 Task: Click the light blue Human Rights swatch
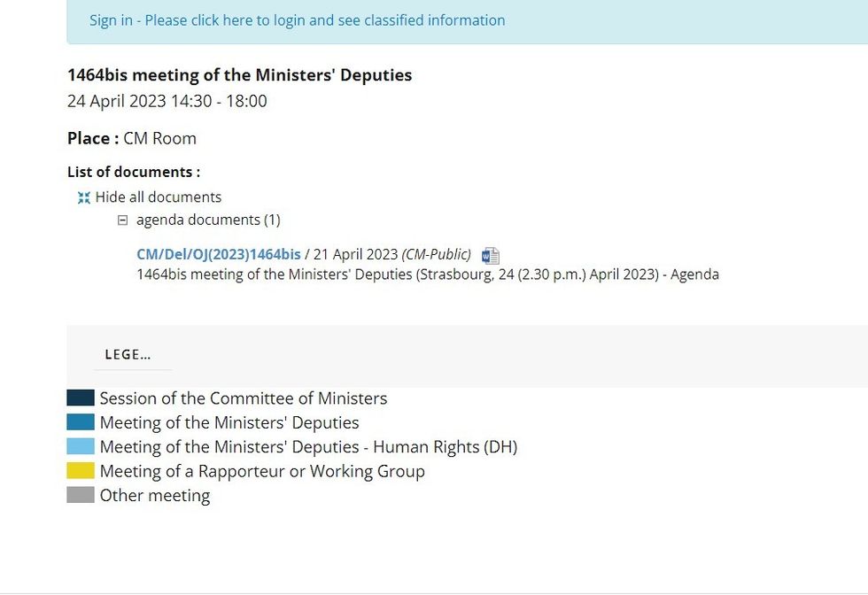(x=81, y=446)
